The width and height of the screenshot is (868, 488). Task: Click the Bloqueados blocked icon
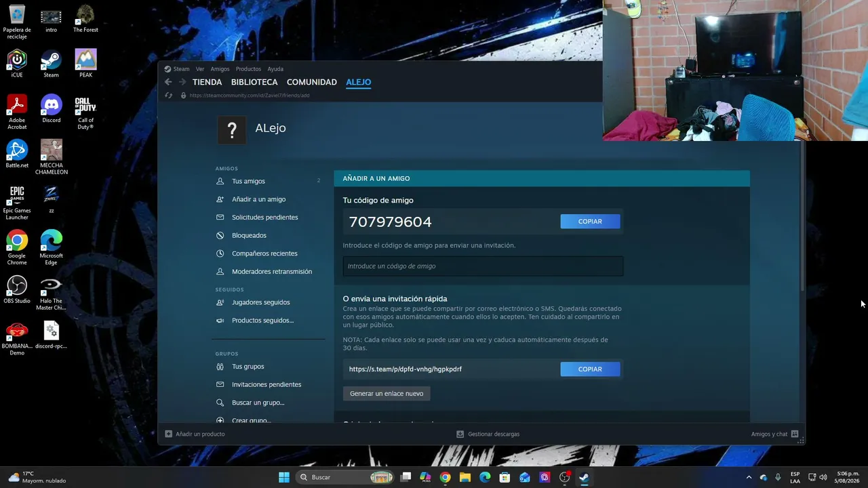pyautogui.click(x=220, y=235)
